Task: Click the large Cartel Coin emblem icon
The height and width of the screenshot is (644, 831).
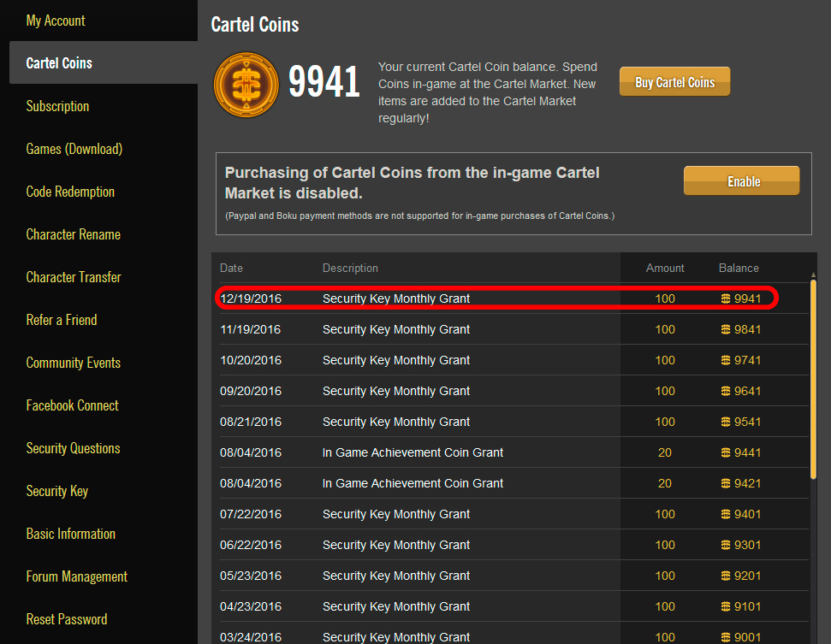Action: pyautogui.click(x=246, y=85)
